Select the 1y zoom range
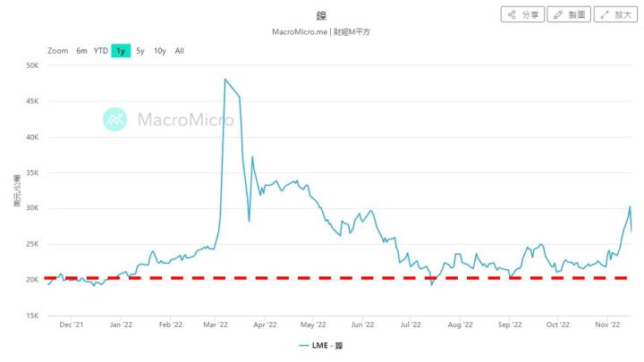644x362 pixels. 120,51
